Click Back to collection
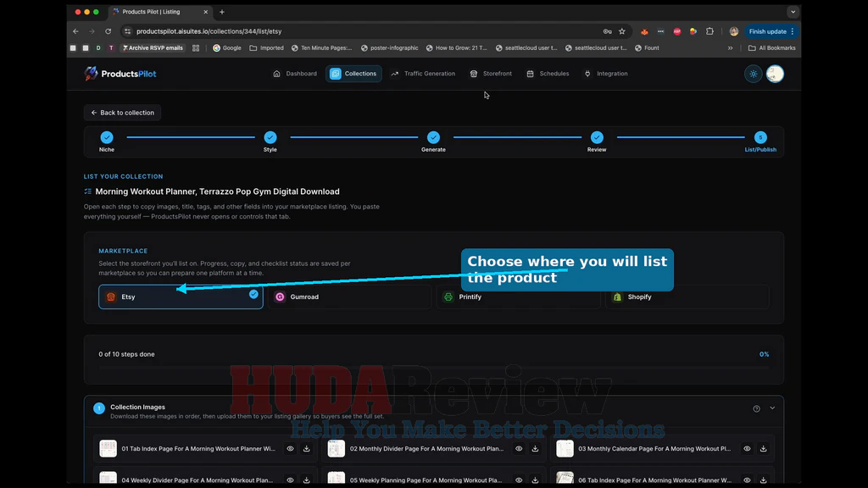This screenshot has height=488, width=868. 122,113
